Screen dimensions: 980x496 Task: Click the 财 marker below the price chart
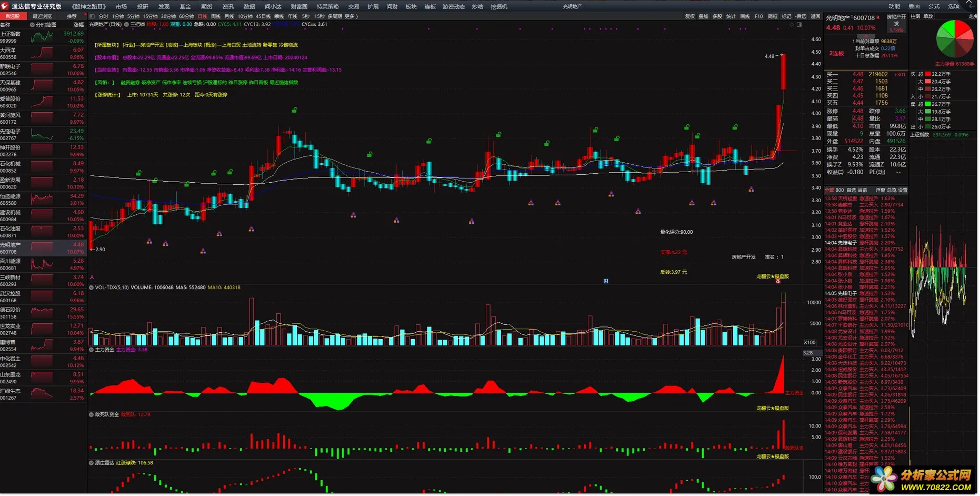(x=607, y=282)
